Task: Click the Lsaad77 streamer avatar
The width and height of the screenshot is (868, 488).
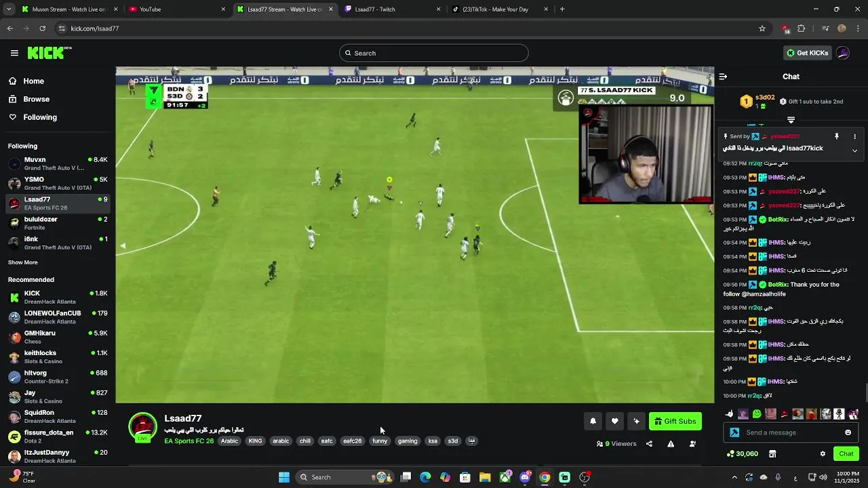Action: coord(142,428)
